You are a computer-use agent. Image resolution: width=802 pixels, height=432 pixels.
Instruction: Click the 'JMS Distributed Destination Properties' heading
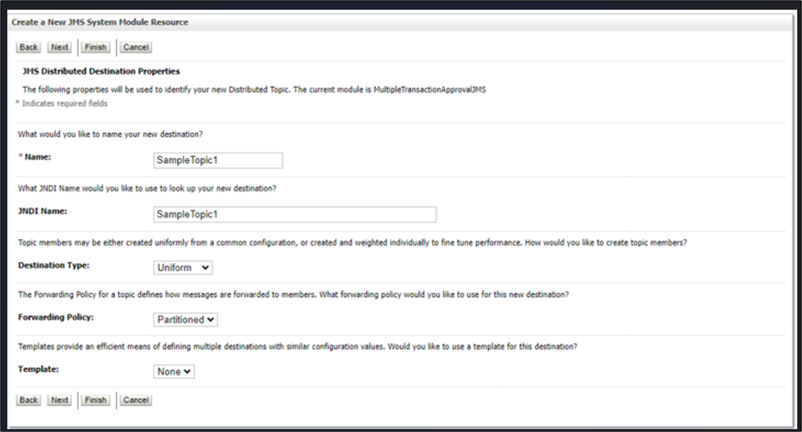click(x=101, y=72)
